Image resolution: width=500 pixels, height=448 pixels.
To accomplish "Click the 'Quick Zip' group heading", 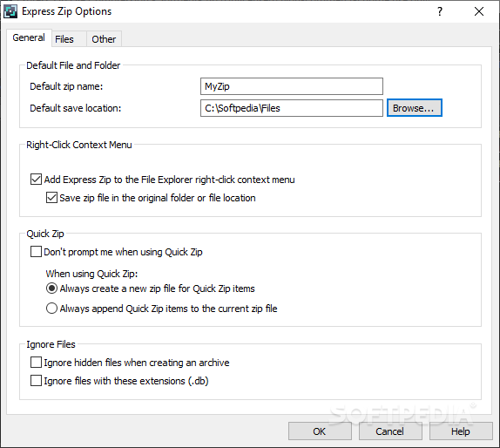I will click(45, 234).
